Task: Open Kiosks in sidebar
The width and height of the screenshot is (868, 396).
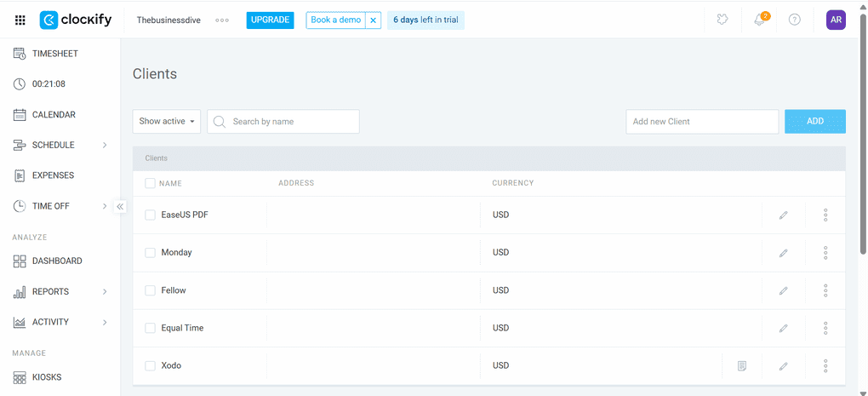Action: (37, 378)
